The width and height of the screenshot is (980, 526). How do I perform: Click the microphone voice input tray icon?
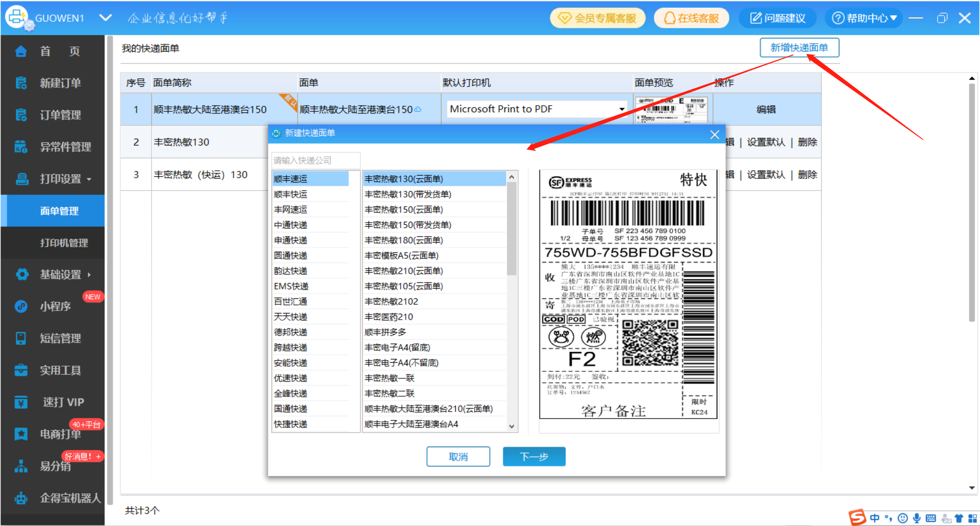[917, 518]
